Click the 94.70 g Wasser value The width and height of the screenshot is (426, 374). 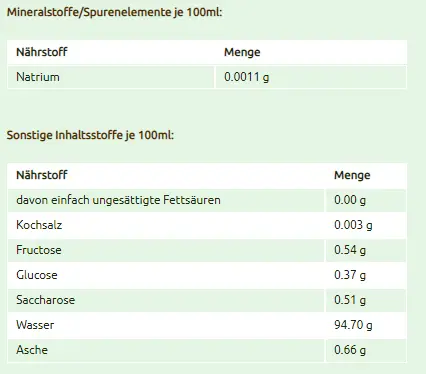pos(353,325)
